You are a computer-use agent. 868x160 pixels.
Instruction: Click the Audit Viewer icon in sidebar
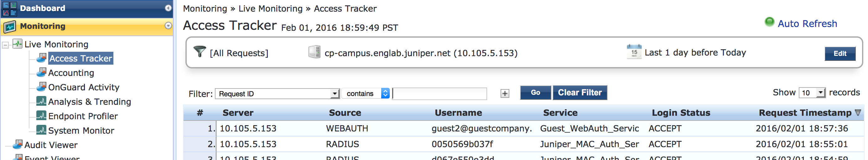[18, 145]
